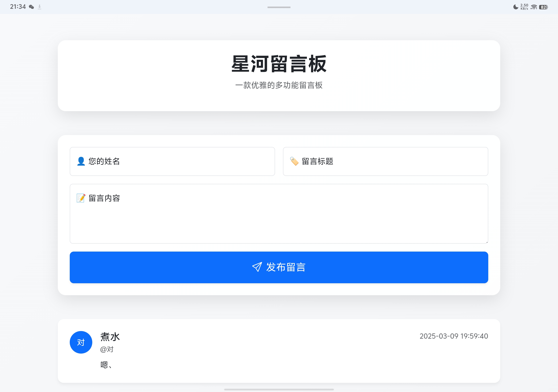Viewport: 558px width, 392px height.
Task: Click the timestamp 2025-03-09 19:59:40
Action: pyautogui.click(x=454, y=336)
